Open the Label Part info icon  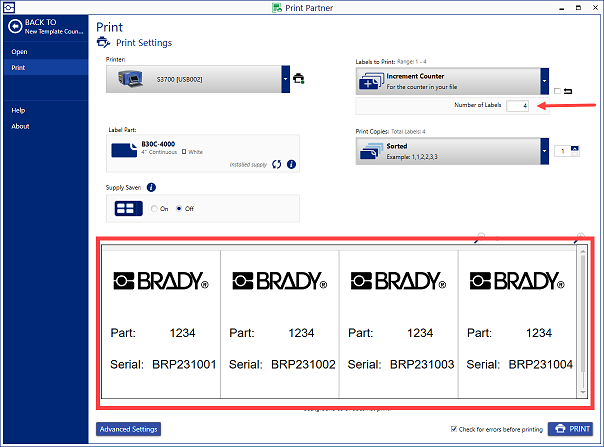click(x=291, y=163)
